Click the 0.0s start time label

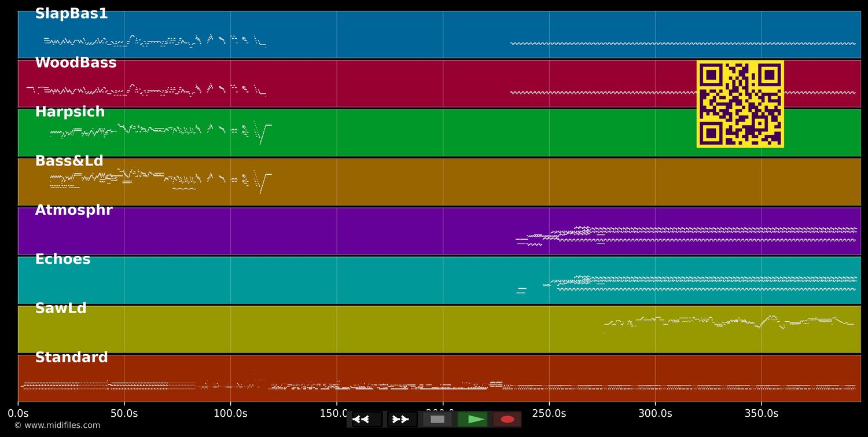(18, 413)
